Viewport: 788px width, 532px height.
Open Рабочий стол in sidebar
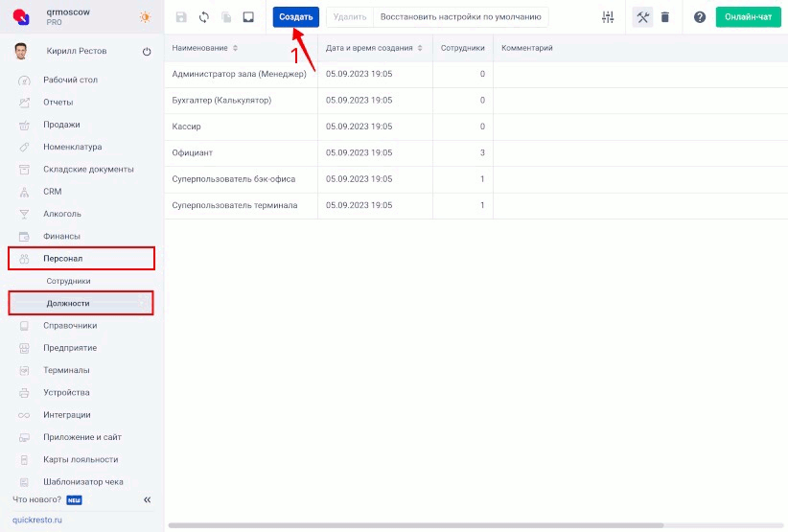coord(70,80)
